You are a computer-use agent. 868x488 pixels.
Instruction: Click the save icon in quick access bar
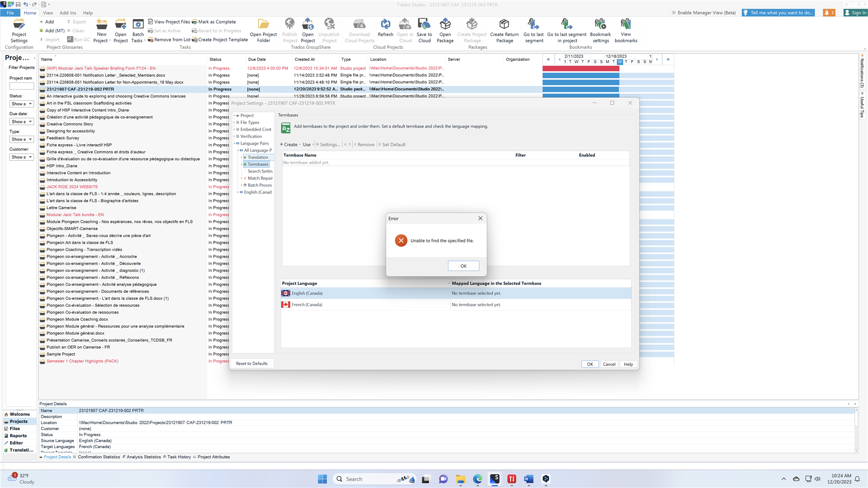point(18,4)
